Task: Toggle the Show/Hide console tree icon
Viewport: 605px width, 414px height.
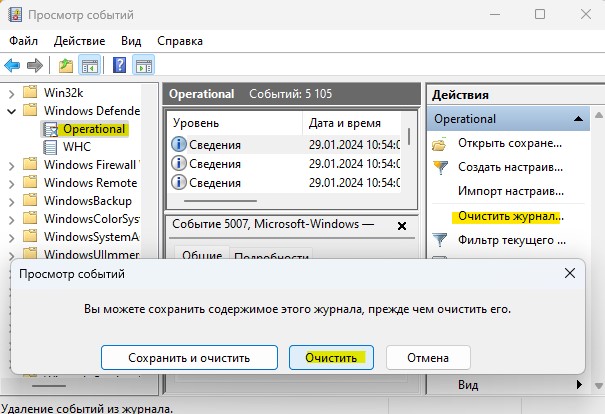Action: [90, 65]
